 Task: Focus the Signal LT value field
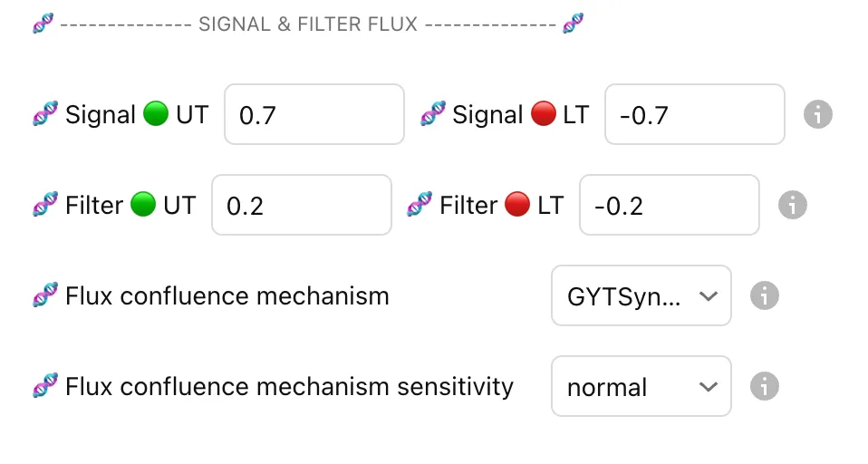(694, 114)
